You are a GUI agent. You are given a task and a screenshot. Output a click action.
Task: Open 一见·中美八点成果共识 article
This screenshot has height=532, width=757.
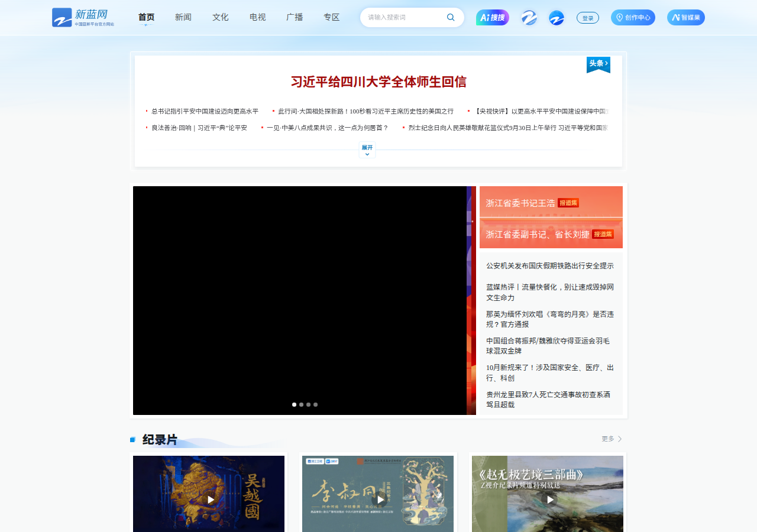click(328, 128)
